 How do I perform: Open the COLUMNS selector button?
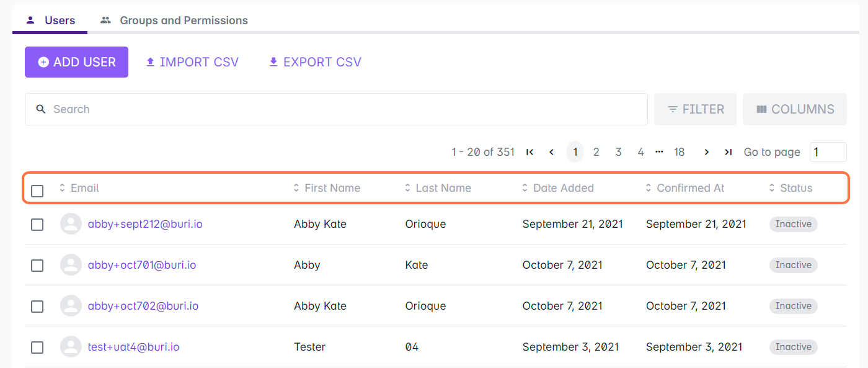(x=795, y=109)
